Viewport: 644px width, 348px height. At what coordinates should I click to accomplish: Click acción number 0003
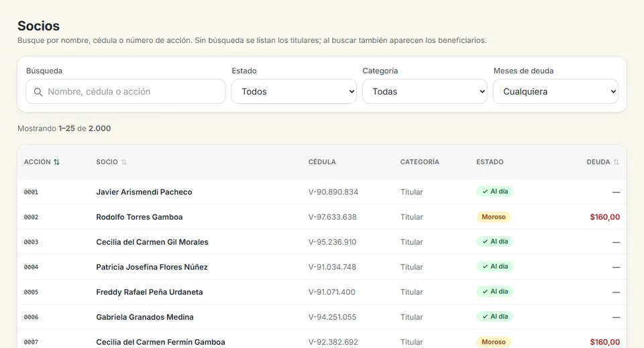click(x=31, y=242)
